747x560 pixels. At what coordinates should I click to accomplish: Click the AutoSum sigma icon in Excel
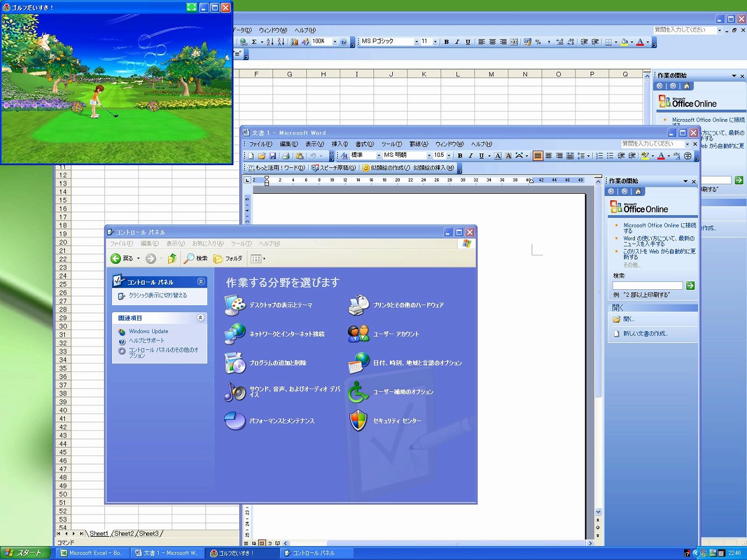(x=254, y=42)
